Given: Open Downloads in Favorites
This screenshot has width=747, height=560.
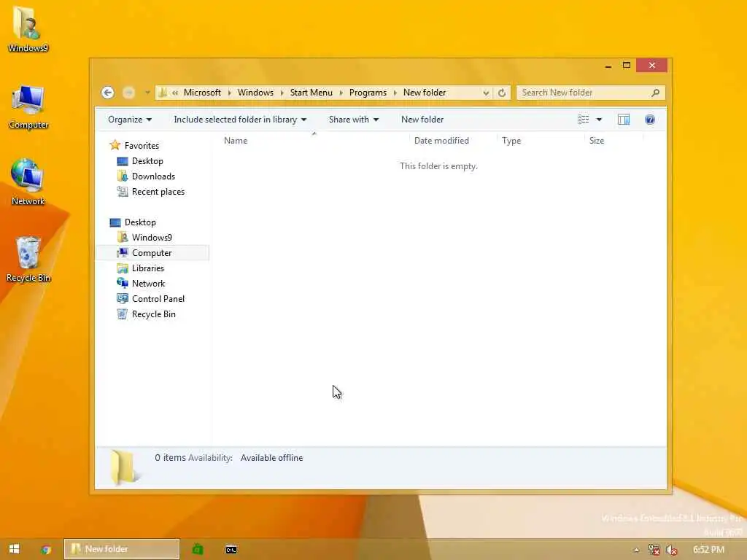Looking at the screenshot, I should [x=153, y=176].
